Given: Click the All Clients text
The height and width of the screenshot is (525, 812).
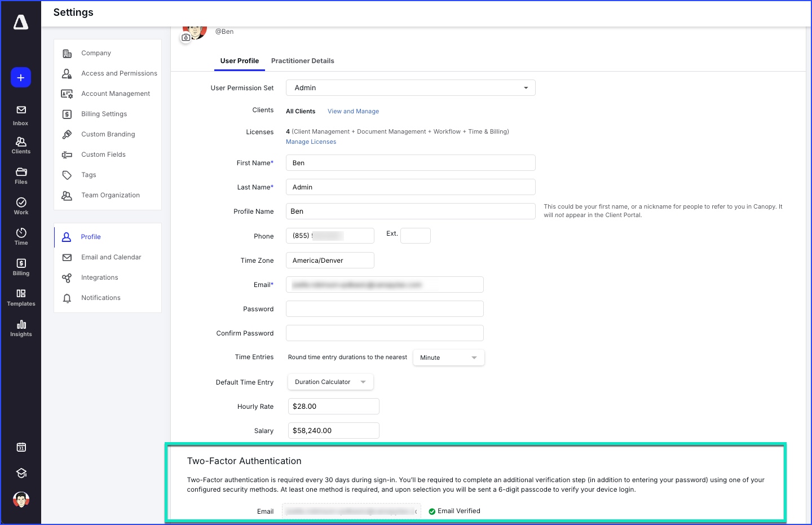Looking at the screenshot, I should [x=301, y=112].
